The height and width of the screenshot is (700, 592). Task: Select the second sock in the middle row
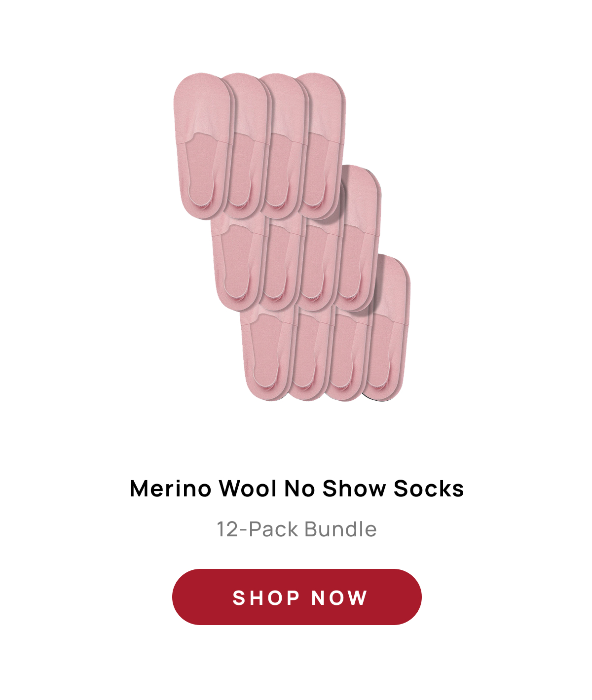click(279, 264)
